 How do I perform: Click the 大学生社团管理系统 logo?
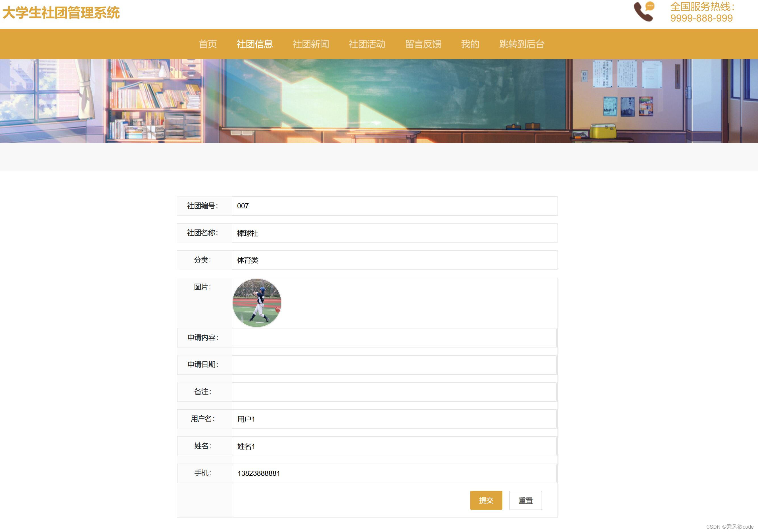pos(61,12)
